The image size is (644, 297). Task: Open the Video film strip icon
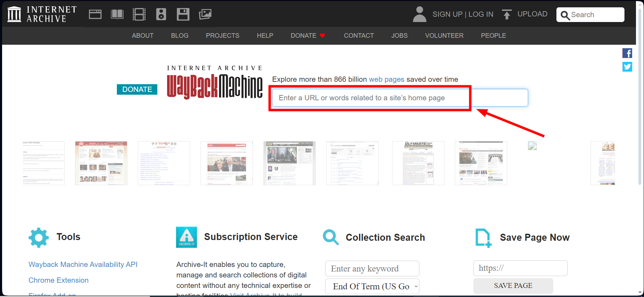tap(139, 14)
